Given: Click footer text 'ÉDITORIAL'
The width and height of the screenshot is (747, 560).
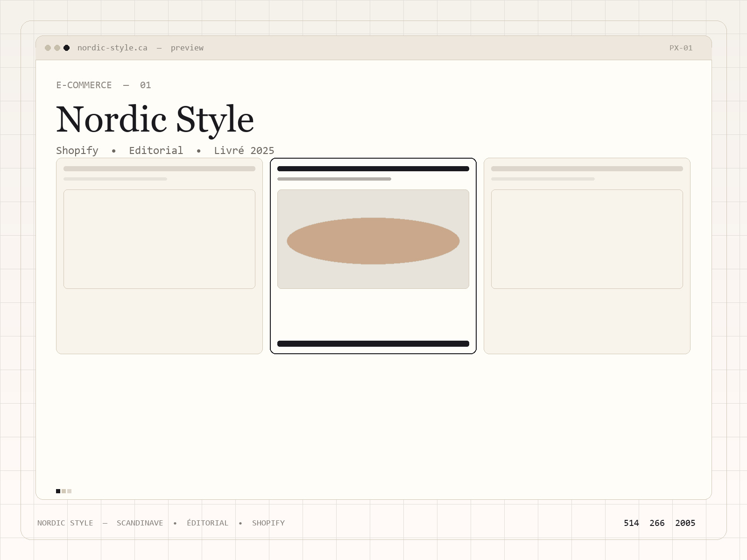Looking at the screenshot, I should pos(208,523).
